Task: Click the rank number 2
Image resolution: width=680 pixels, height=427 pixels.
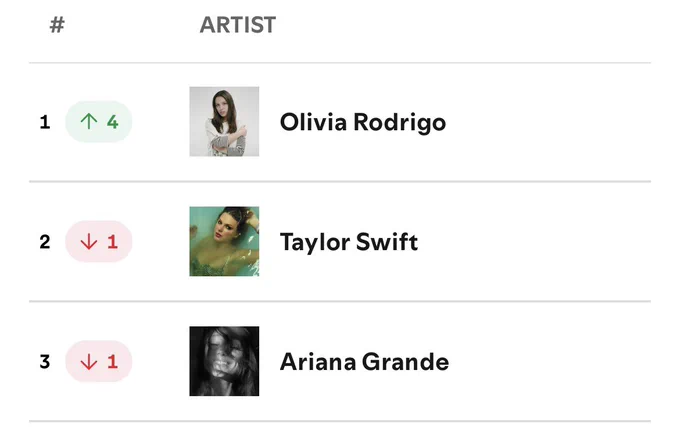Action: [x=45, y=241]
